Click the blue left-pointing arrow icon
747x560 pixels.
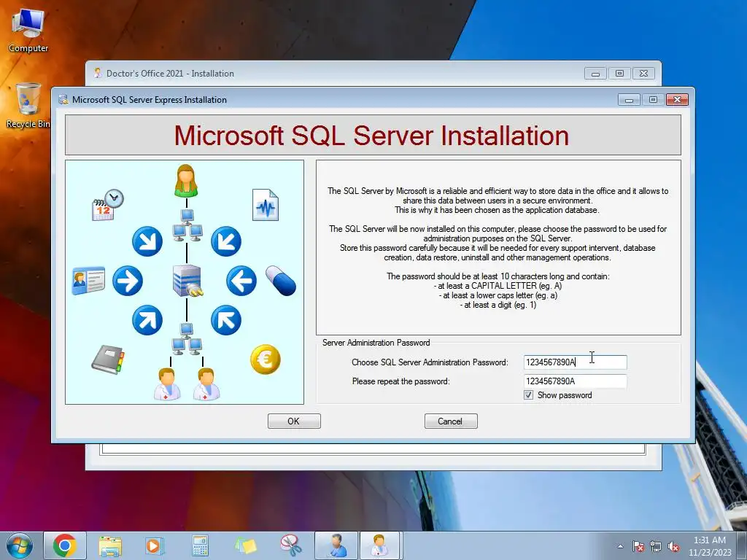coord(241,281)
